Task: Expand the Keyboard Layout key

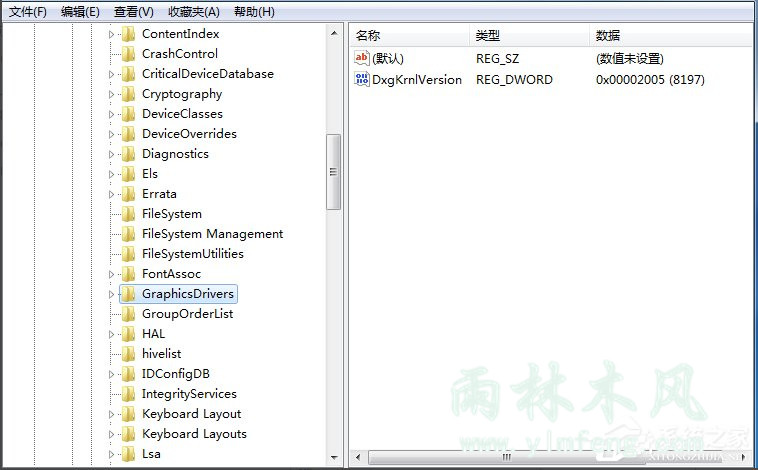Action: tap(111, 414)
